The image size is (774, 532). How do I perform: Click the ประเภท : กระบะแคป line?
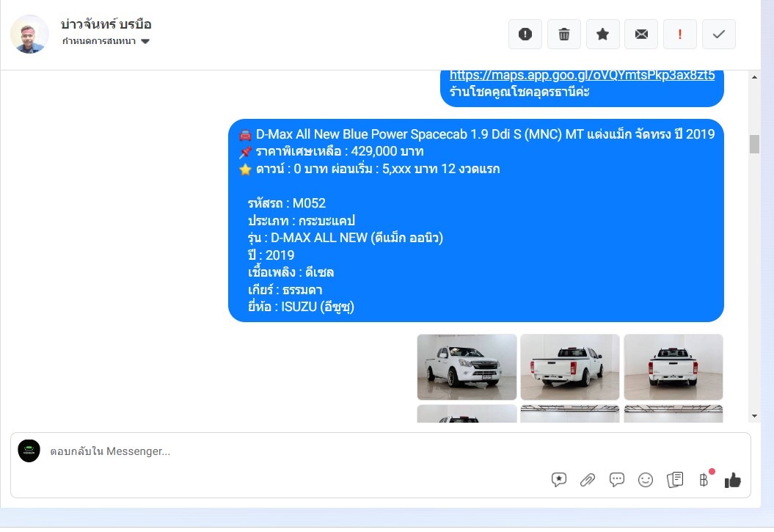click(302, 221)
